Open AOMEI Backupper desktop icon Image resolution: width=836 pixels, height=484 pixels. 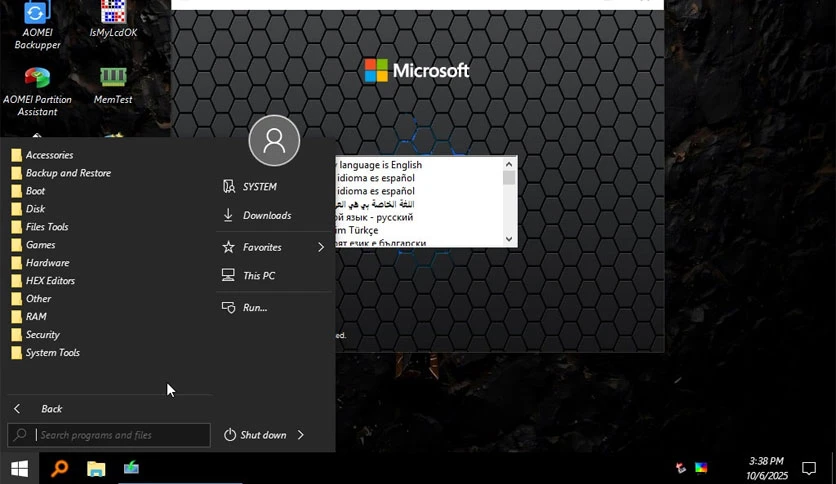coord(37,25)
